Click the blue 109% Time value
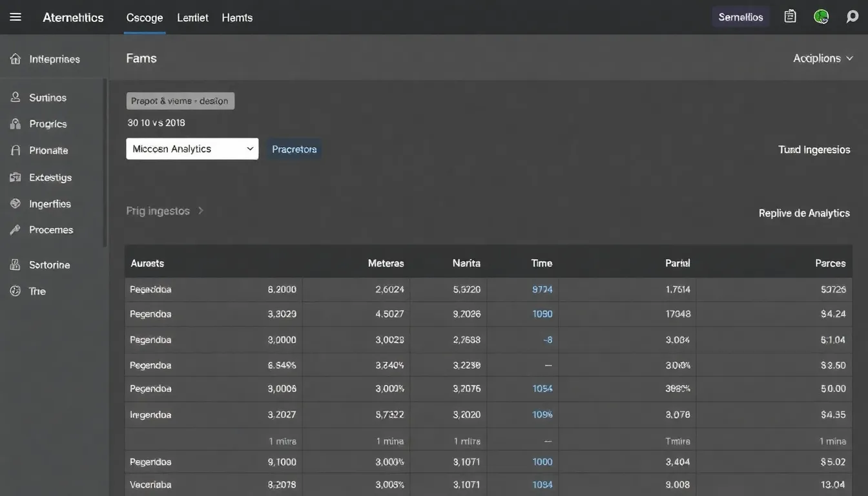Viewport: 868px width, 496px height. coord(542,415)
